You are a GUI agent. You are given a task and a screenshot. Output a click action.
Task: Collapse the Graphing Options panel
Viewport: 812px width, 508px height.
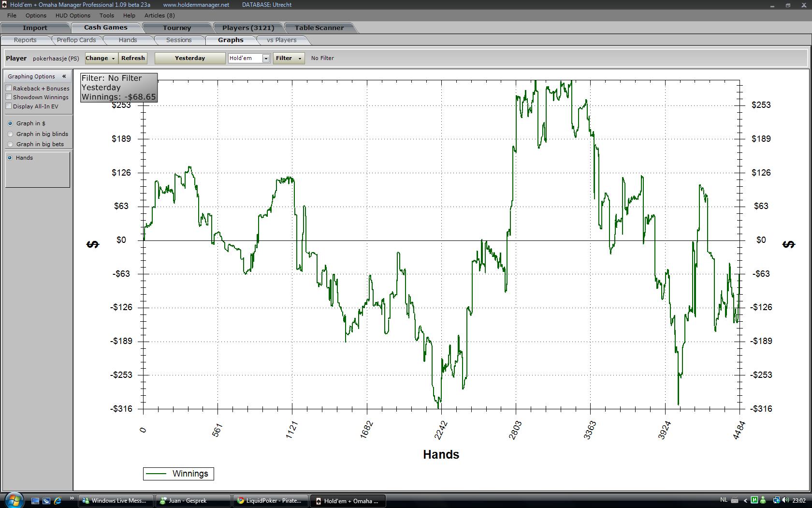point(64,76)
